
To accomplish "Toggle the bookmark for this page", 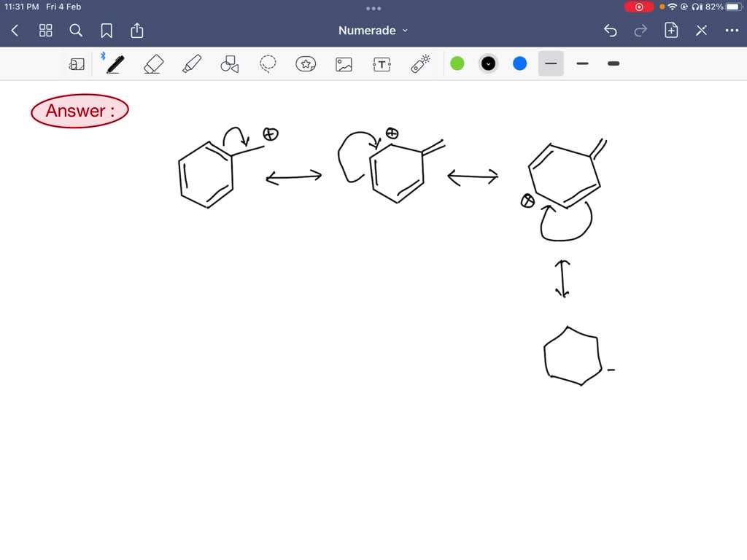I will point(107,31).
